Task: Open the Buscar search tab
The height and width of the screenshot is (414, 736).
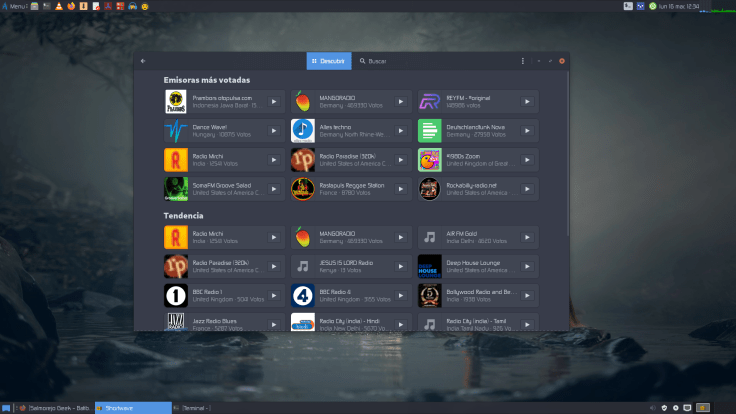Action: pos(373,61)
